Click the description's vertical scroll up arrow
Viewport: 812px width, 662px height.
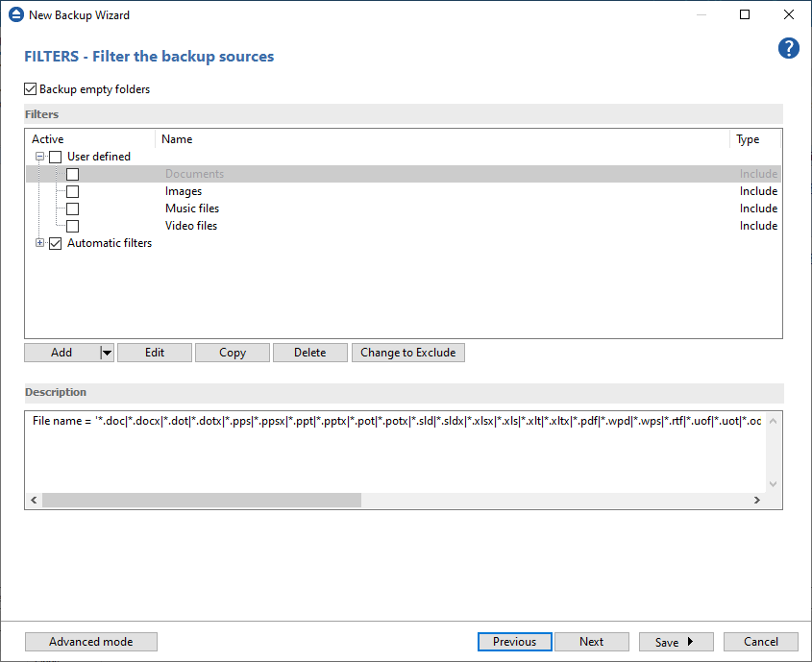(773, 421)
